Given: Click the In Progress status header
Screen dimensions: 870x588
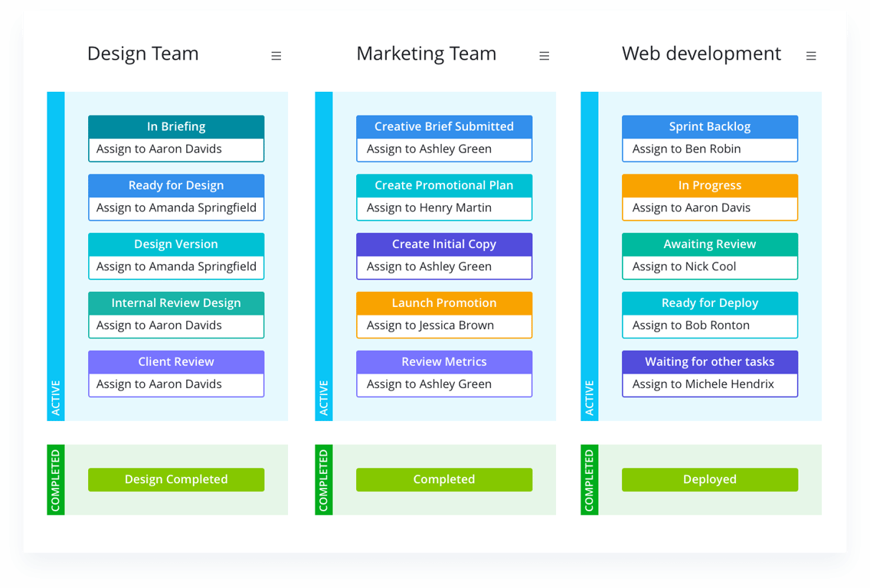Looking at the screenshot, I should [x=710, y=185].
